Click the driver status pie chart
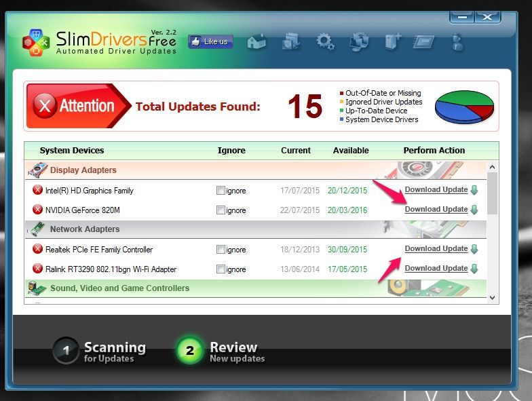 click(464, 107)
